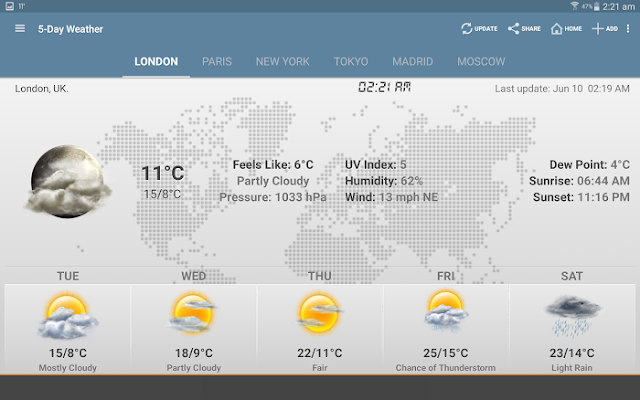Image resolution: width=640 pixels, height=400 pixels.
Task: Open the hamburger navigation menu
Action: pyautogui.click(x=20, y=29)
